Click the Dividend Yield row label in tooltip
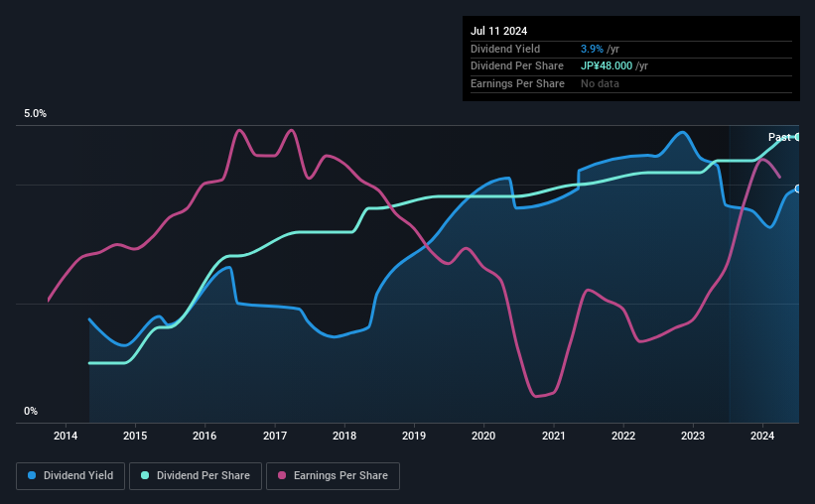Image resolution: width=815 pixels, height=504 pixels. 505,49
